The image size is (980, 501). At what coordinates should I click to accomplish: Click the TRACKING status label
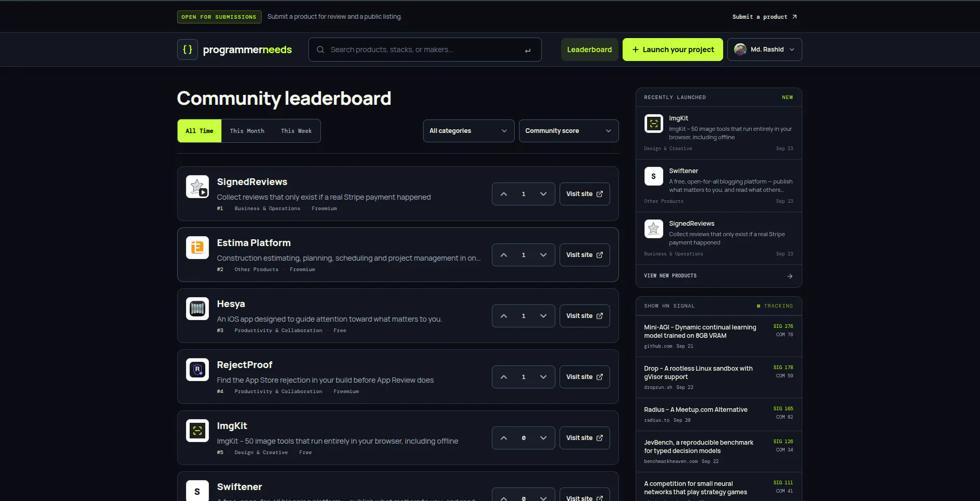click(775, 306)
